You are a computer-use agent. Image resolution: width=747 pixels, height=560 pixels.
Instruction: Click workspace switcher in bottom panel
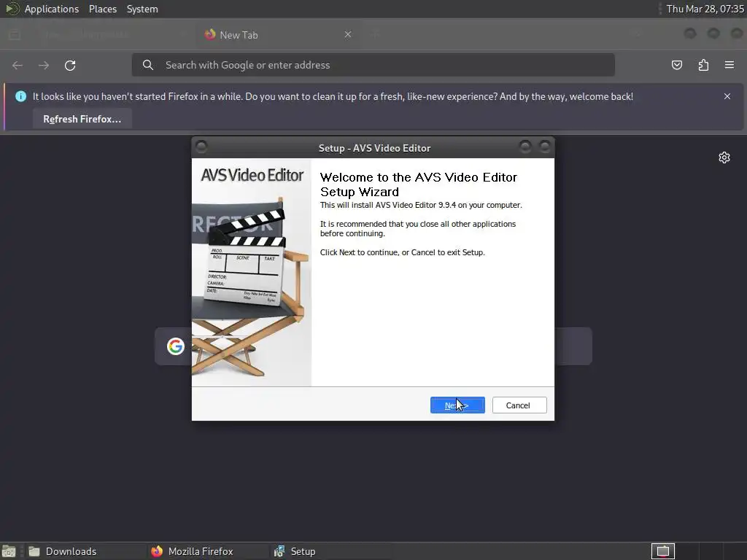pyautogui.click(x=662, y=551)
